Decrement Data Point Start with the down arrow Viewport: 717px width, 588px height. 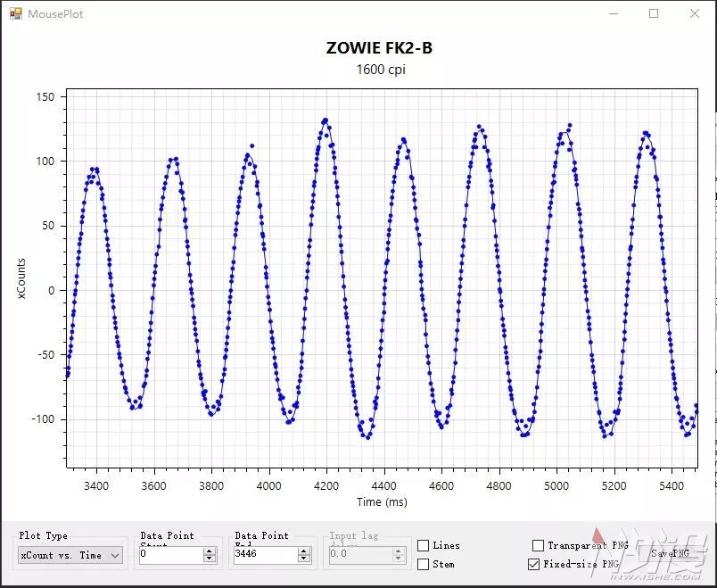point(210,559)
